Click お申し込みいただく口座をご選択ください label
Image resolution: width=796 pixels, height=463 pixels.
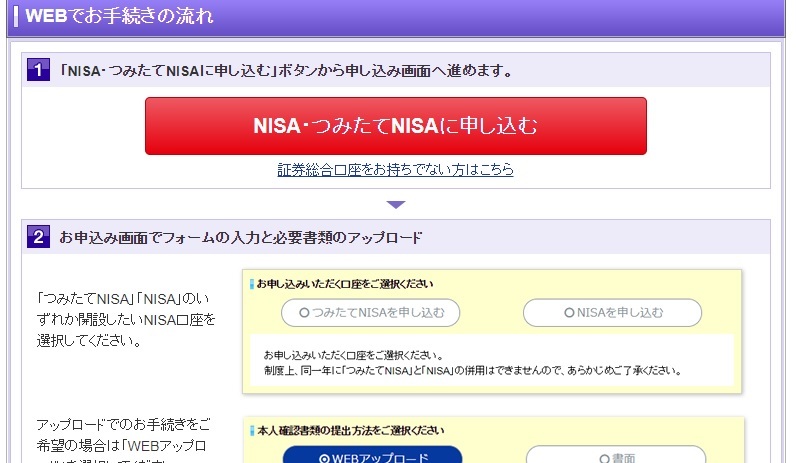[x=345, y=284]
